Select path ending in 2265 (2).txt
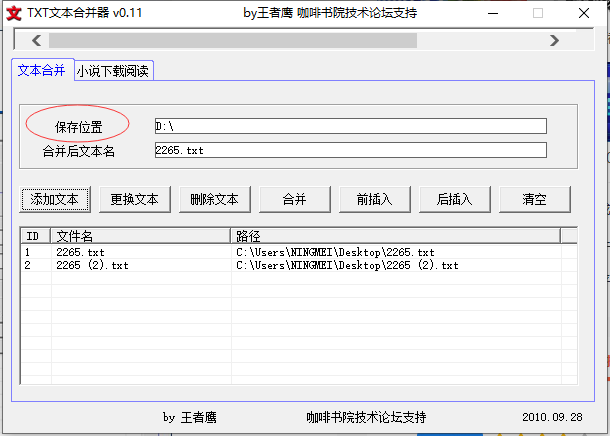 (x=347, y=265)
